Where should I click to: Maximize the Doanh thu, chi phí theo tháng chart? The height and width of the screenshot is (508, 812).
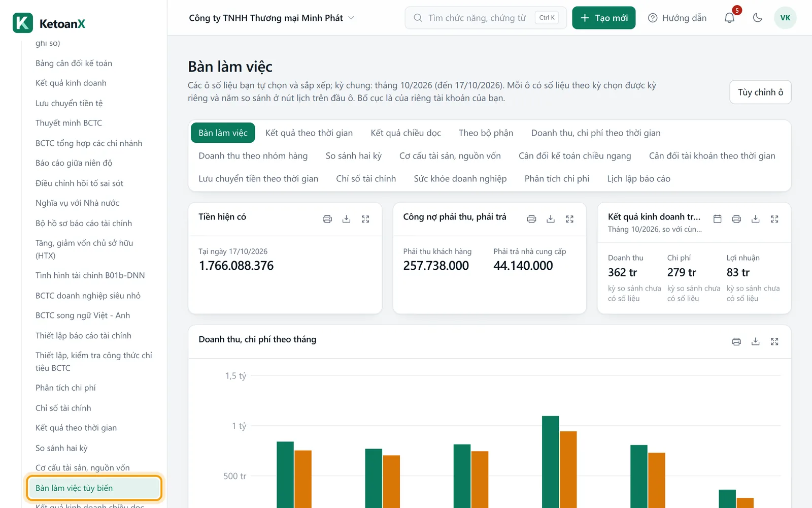tap(774, 341)
